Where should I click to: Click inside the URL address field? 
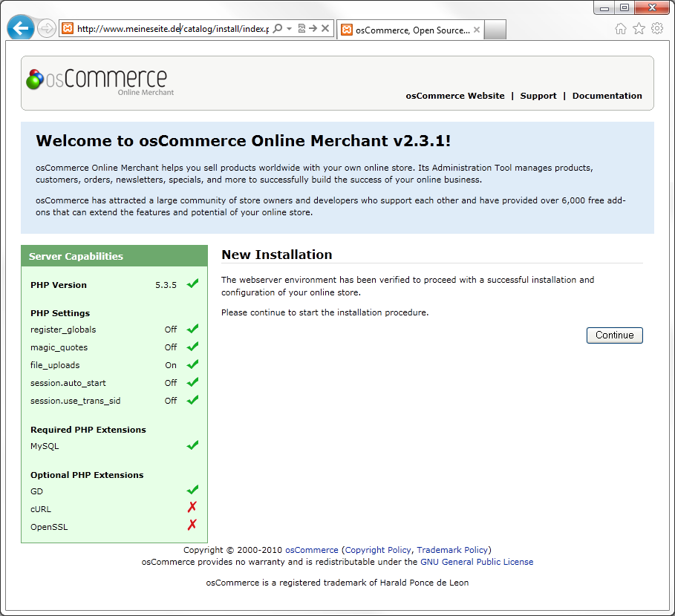171,29
